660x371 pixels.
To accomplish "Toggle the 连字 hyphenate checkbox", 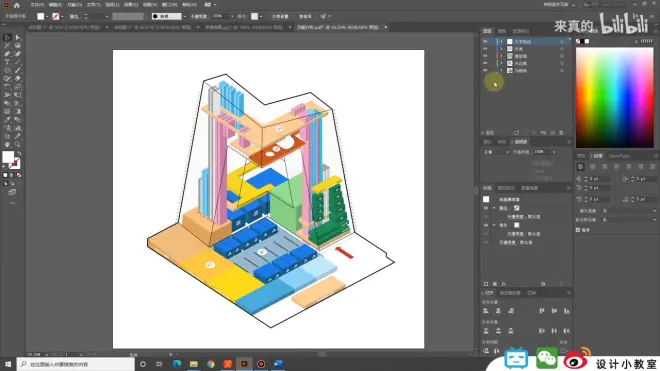I will (x=578, y=230).
